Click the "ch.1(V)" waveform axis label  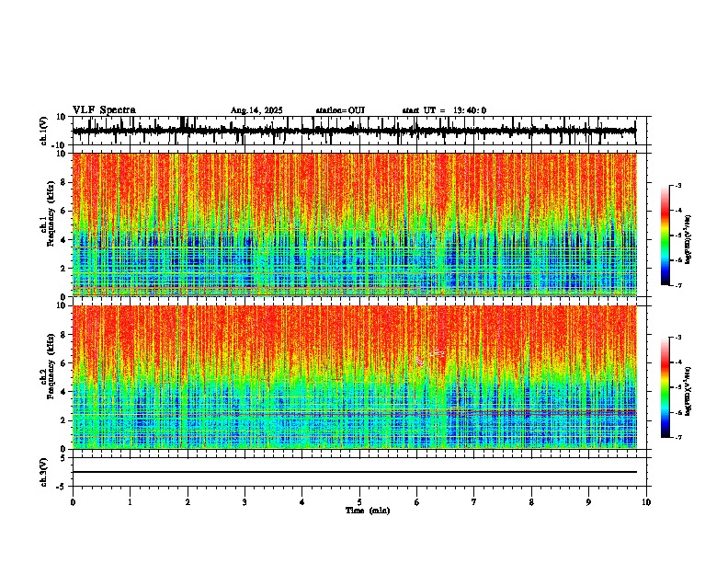(x=44, y=131)
